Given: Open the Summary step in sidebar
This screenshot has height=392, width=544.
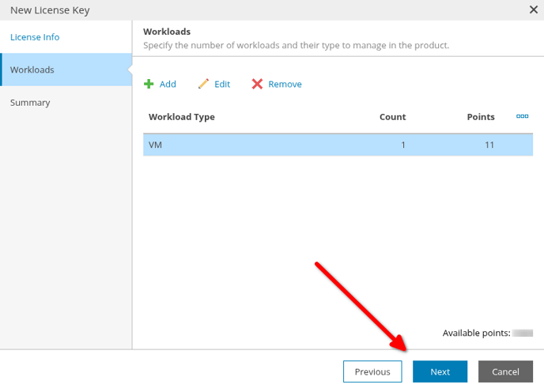Looking at the screenshot, I should point(30,103).
